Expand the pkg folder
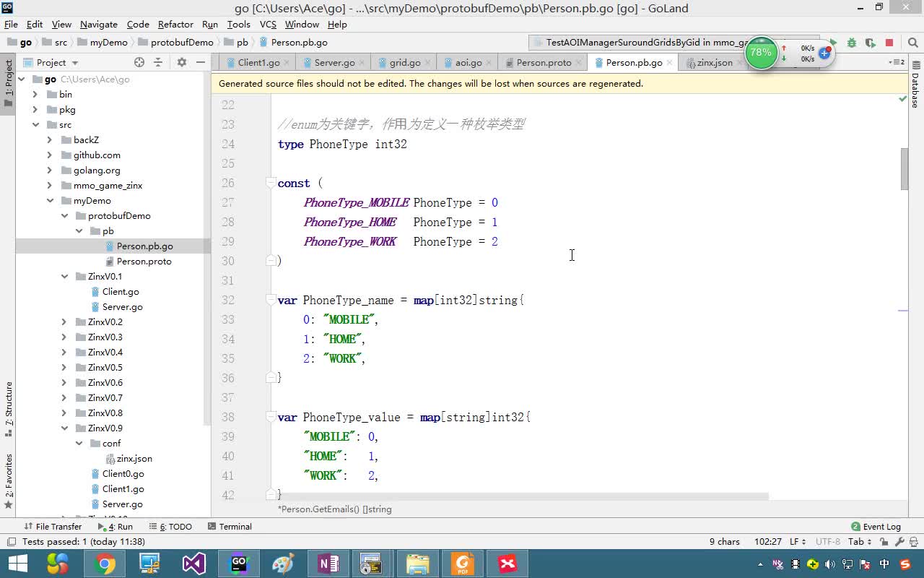Image resolution: width=924 pixels, height=578 pixels. pyautogui.click(x=35, y=110)
